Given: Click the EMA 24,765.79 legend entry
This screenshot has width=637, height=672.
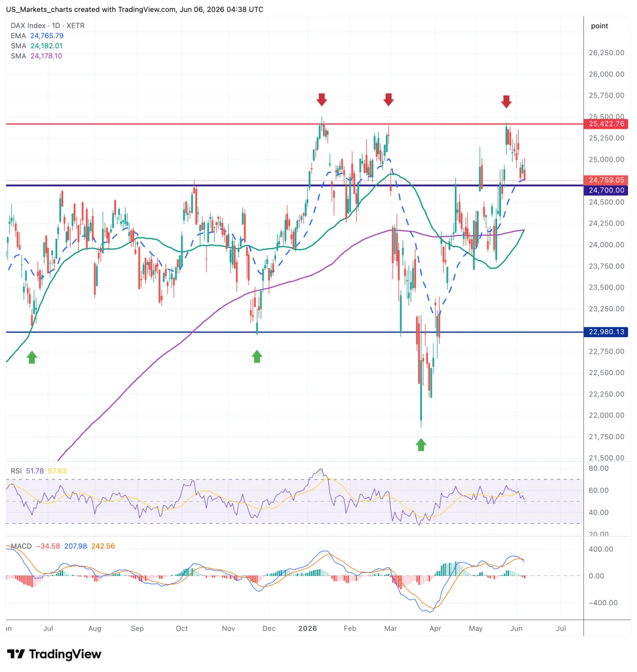Looking at the screenshot, I should point(37,36).
